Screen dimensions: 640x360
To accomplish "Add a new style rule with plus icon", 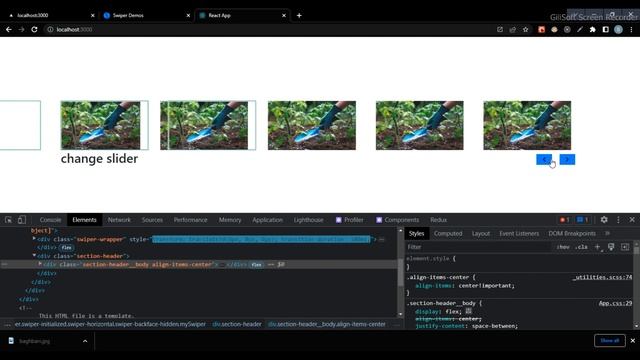I will [598, 247].
